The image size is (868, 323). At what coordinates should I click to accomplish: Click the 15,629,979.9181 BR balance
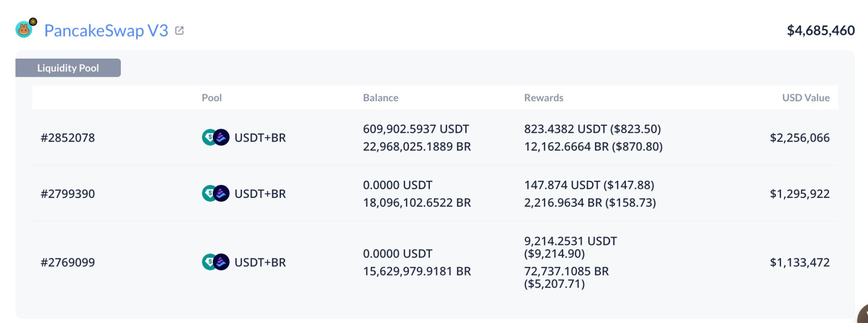417,271
